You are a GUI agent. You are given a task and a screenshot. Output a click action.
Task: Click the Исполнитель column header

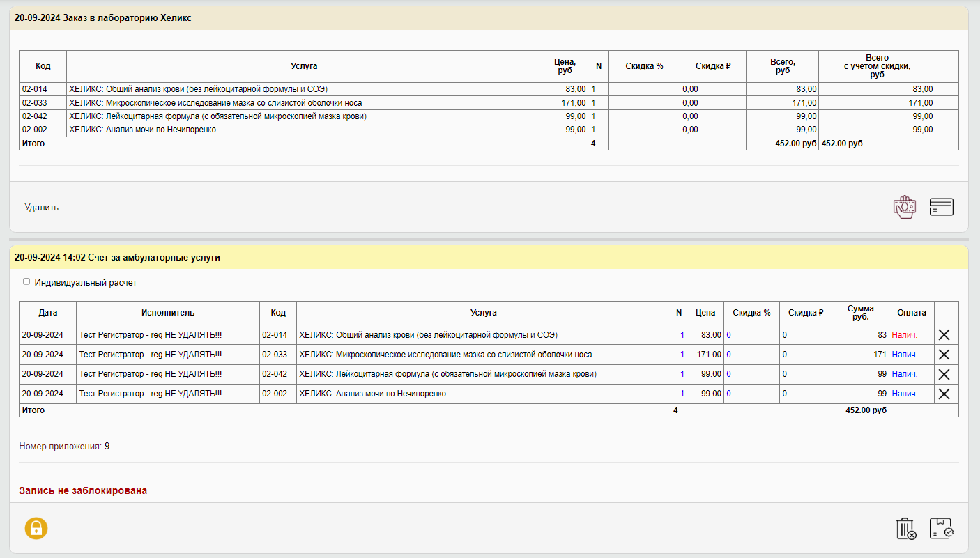coord(168,313)
